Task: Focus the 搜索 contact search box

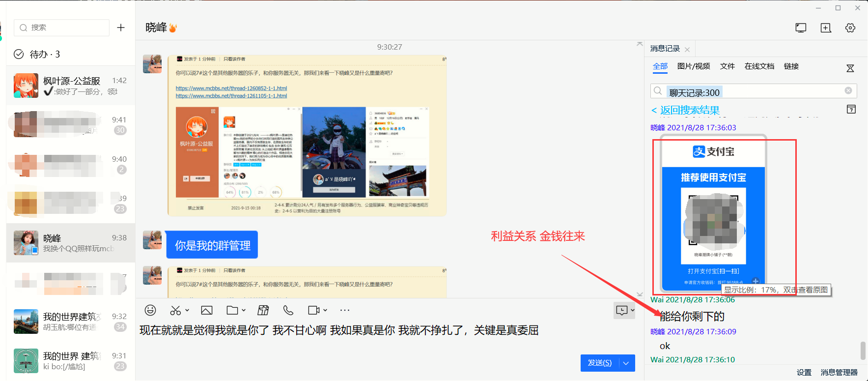Action: [61, 28]
